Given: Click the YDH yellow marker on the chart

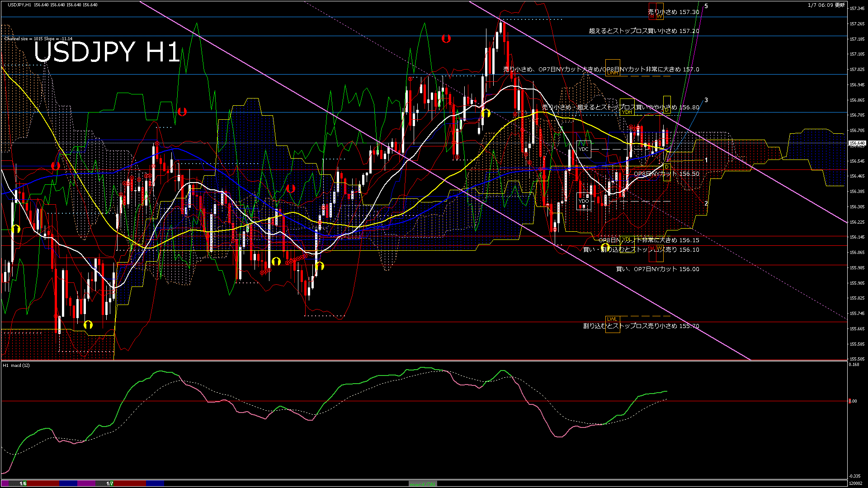Looking at the screenshot, I should point(627,112).
